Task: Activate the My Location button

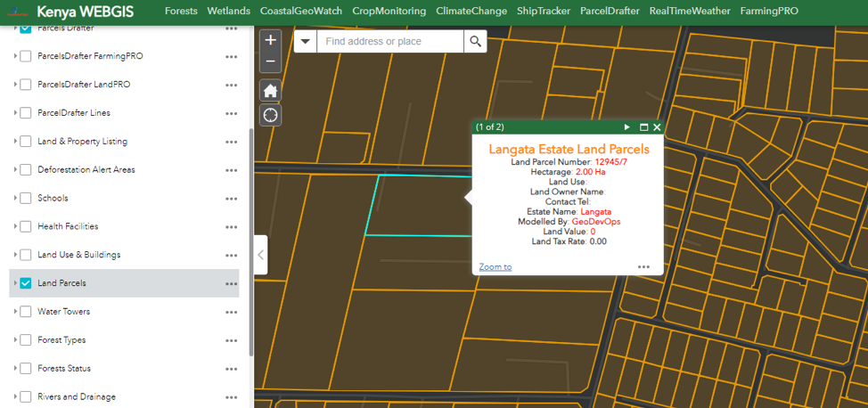Action: pyautogui.click(x=271, y=115)
